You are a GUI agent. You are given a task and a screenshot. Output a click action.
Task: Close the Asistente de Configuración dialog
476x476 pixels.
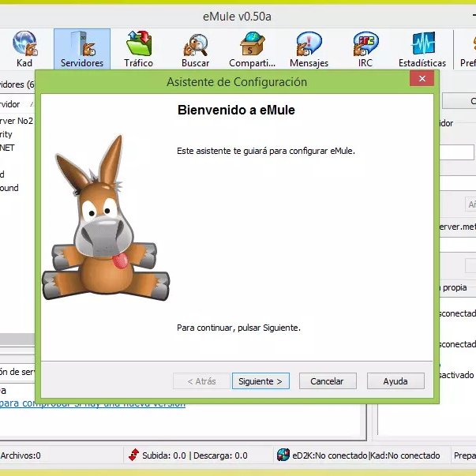coord(422,79)
